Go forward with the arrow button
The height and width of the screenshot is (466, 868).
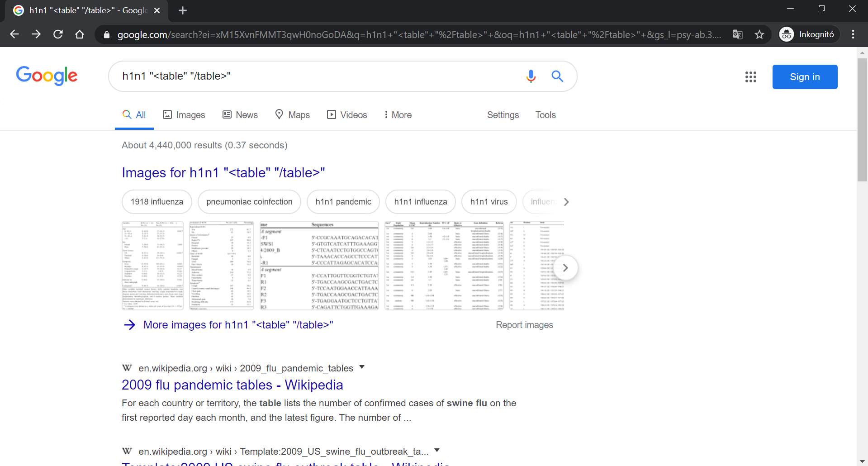(x=36, y=34)
